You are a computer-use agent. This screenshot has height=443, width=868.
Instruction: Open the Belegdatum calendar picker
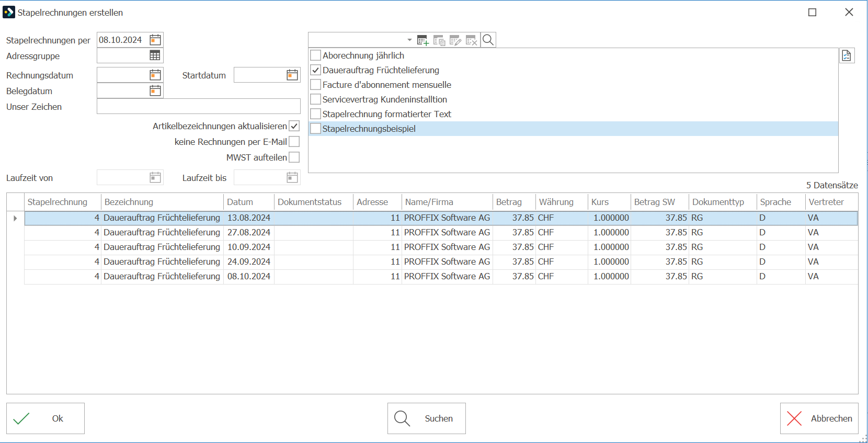(155, 90)
